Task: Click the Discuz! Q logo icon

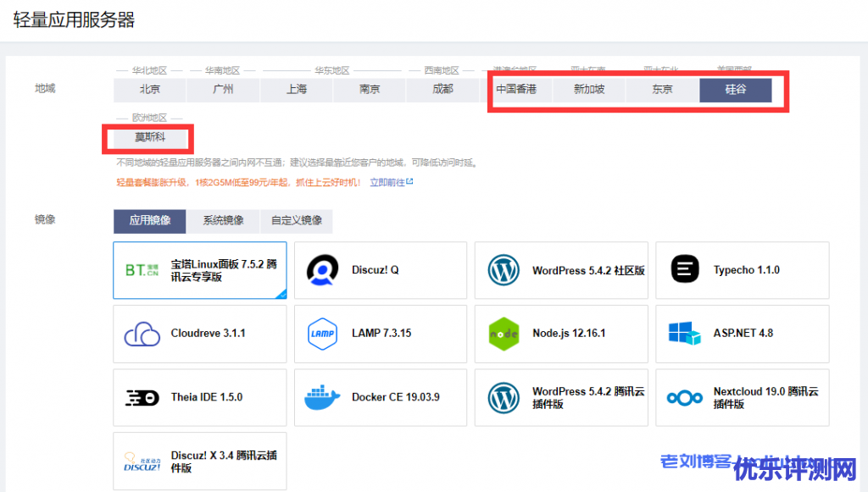Action: 323,270
